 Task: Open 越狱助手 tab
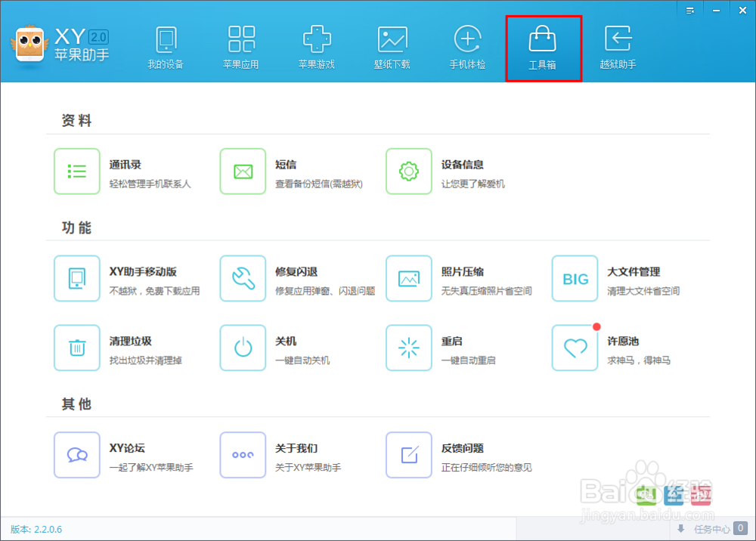pos(618,48)
